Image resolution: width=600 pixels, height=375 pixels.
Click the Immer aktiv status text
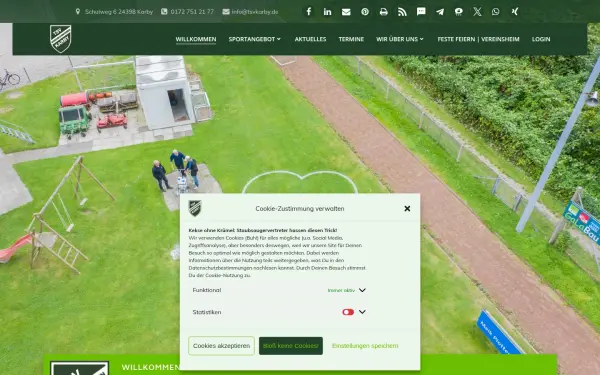[x=341, y=290]
